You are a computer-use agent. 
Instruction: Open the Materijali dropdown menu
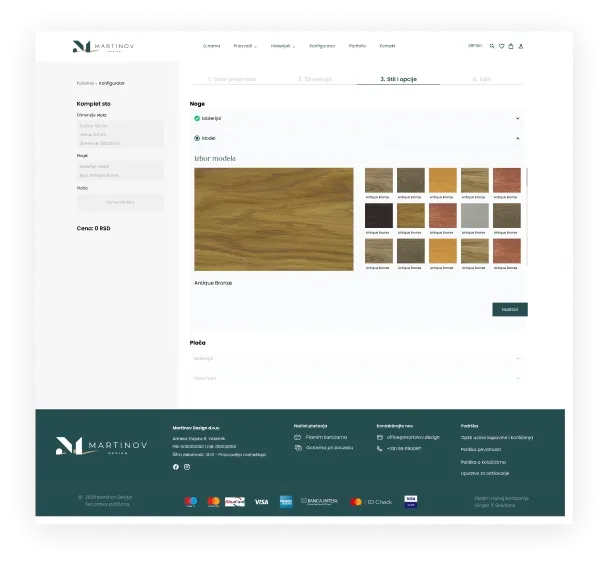pyautogui.click(x=283, y=46)
